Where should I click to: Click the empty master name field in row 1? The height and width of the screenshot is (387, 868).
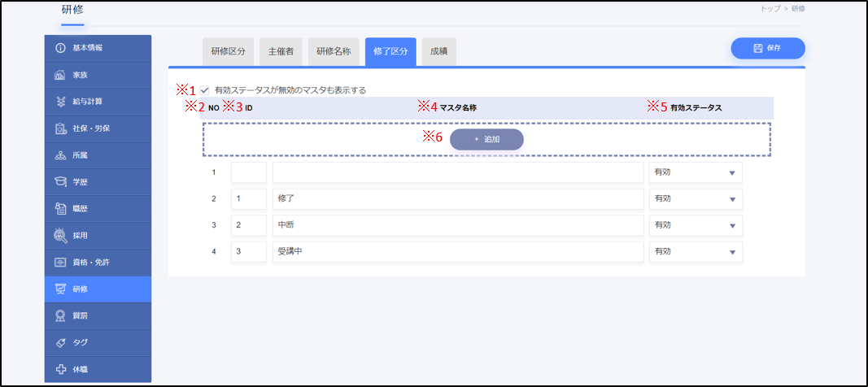[458, 172]
